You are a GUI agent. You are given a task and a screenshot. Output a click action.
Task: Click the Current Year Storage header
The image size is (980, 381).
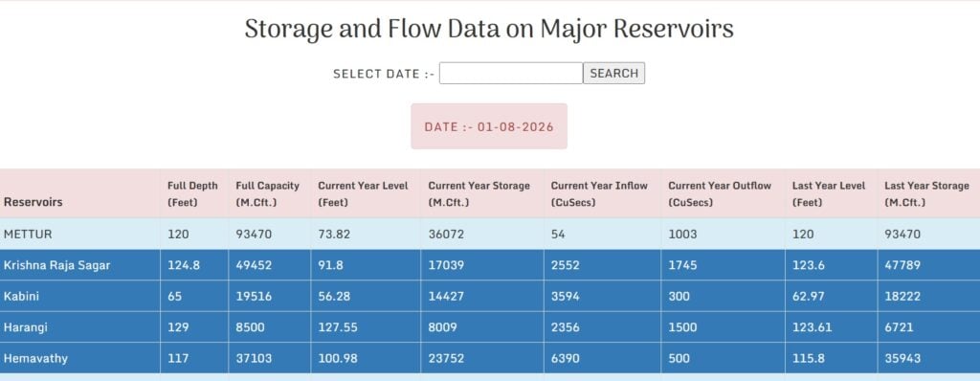[479, 194]
